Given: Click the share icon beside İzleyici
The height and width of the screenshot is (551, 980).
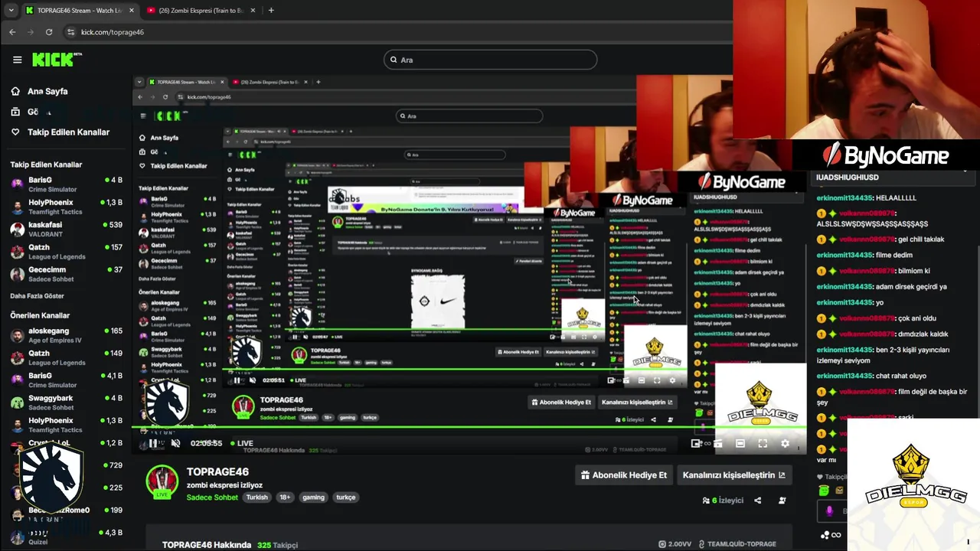Looking at the screenshot, I should coord(757,500).
